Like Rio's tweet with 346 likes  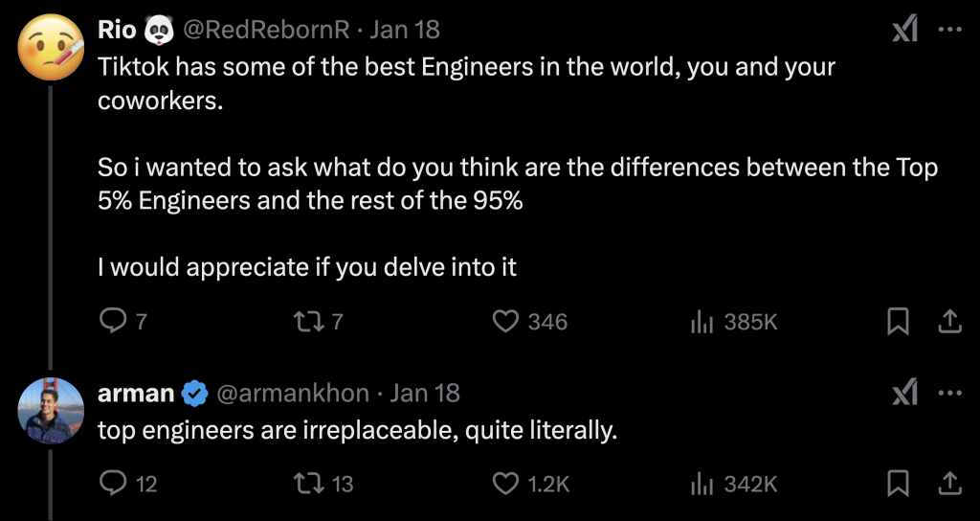505,322
